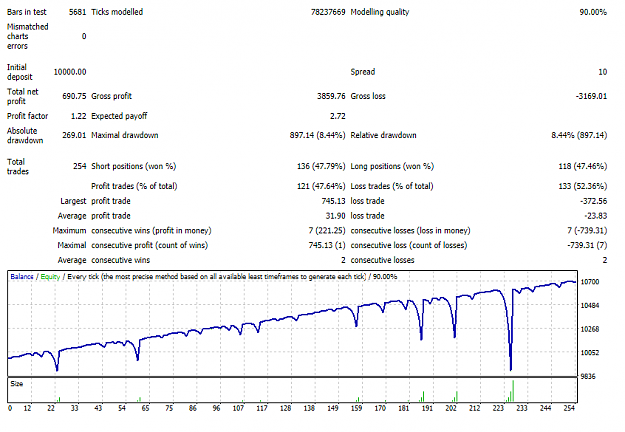Click the Gross profit label
The height and width of the screenshot is (432, 625).
pyautogui.click(x=112, y=96)
